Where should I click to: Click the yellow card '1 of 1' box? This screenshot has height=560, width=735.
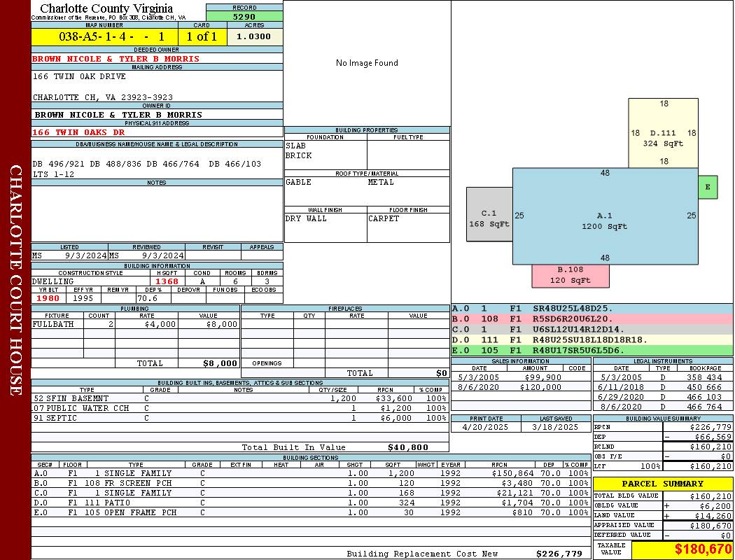(x=202, y=36)
